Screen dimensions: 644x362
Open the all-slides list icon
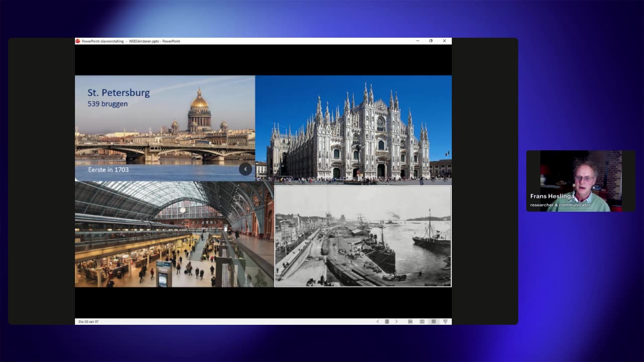pos(387,321)
